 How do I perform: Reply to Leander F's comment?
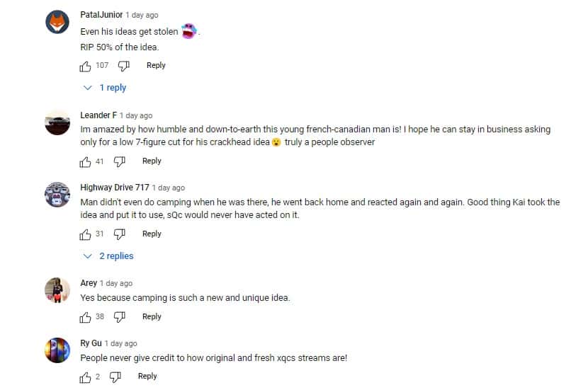tap(152, 161)
